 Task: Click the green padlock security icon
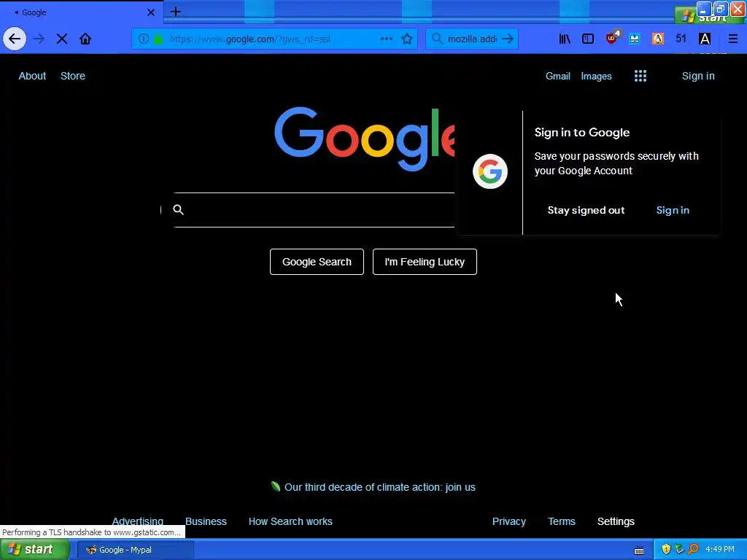coord(158,39)
